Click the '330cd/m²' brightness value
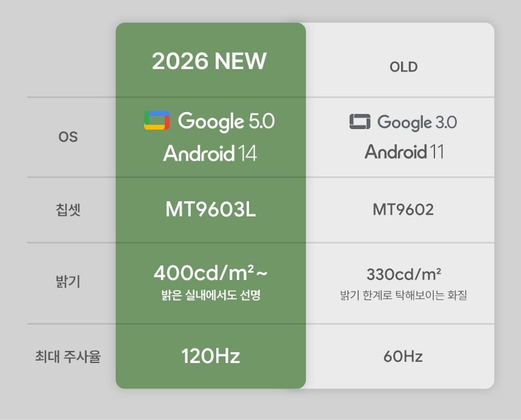The height and width of the screenshot is (420, 521). point(403,275)
